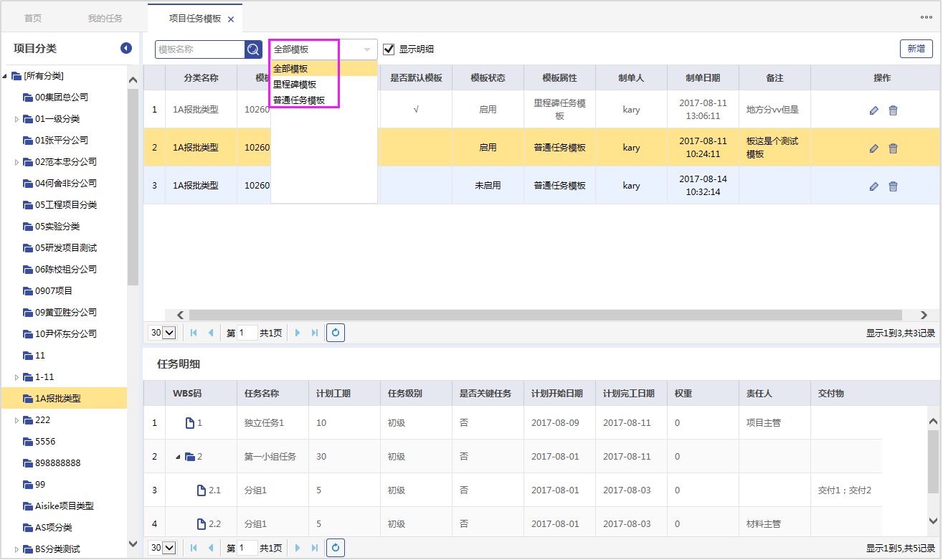Edit template row 1 pencil icon
The width and height of the screenshot is (943, 560).
(x=873, y=110)
